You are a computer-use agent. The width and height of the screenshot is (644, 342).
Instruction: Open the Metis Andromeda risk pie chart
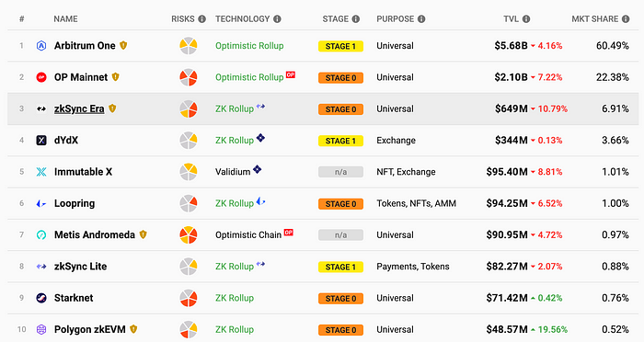[x=189, y=234]
